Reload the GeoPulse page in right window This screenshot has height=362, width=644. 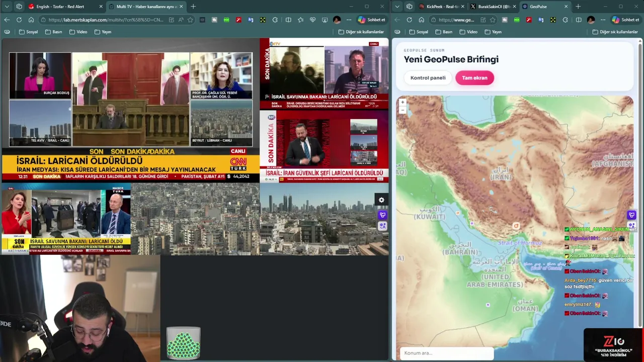click(410, 20)
